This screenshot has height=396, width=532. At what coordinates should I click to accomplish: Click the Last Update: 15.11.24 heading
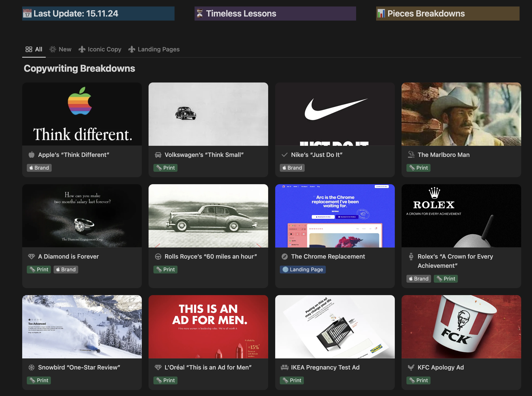[x=76, y=14]
